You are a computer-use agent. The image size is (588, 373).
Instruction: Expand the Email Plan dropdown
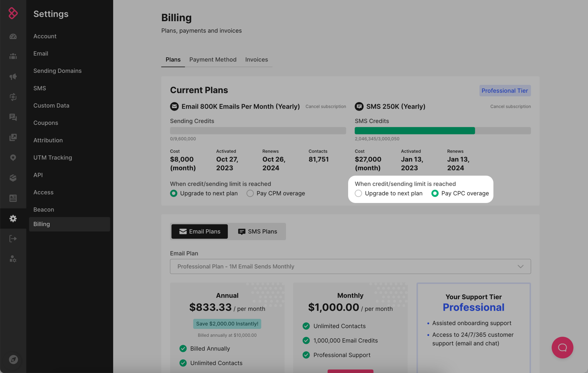tap(350, 266)
